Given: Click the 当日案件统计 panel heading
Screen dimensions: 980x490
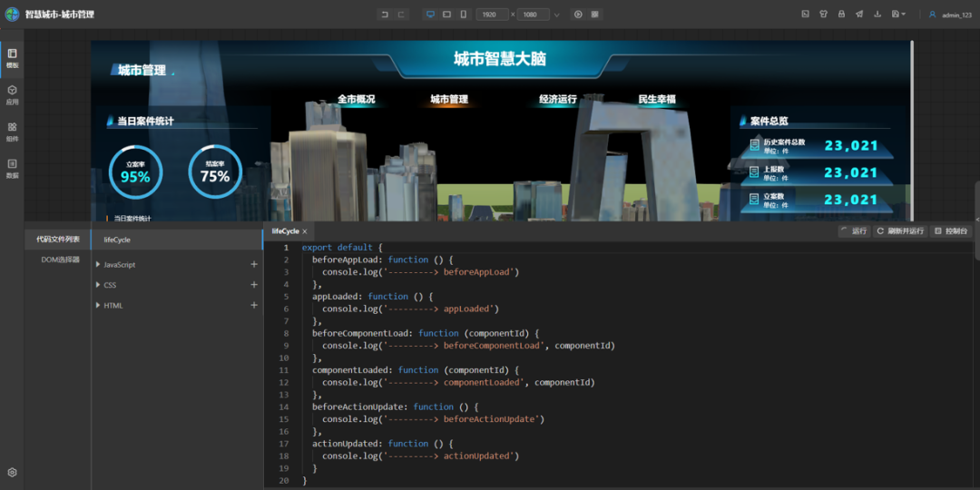Looking at the screenshot, I should click(x=145, y=122).
